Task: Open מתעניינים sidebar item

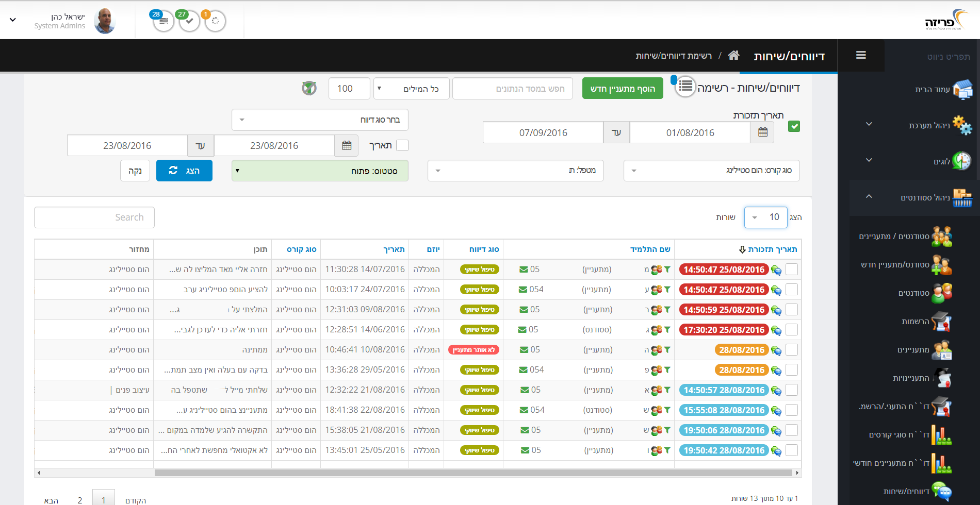Action: point(925,350)
